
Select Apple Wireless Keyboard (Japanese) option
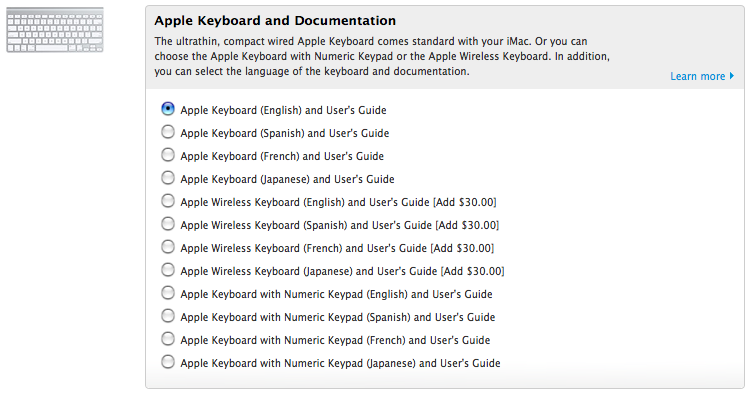coord(168,270)
